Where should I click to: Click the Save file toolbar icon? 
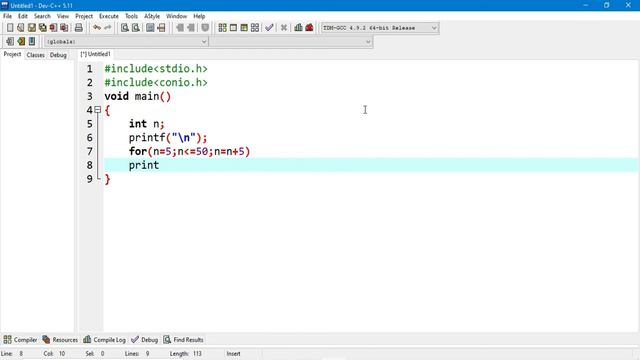point(31,28)
